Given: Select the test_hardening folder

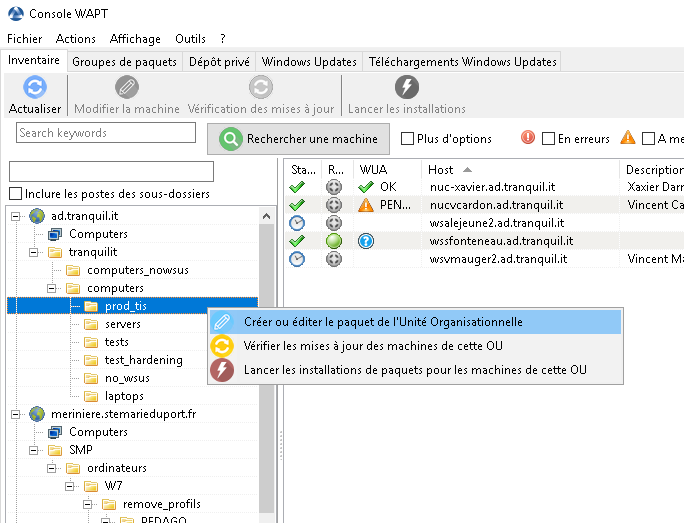Looking at the screenshot, I should coord(144,360).
